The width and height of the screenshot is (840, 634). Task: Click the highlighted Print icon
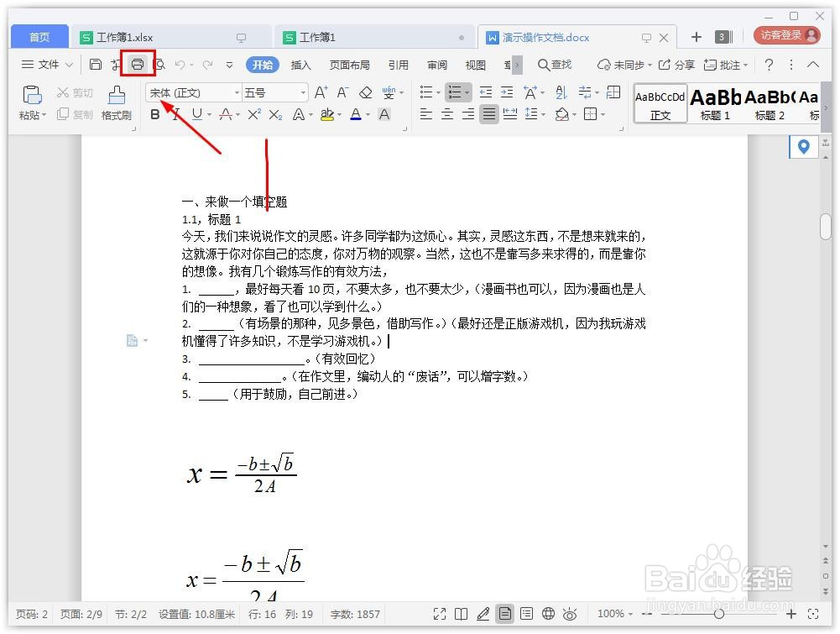[x=137, y=64]
